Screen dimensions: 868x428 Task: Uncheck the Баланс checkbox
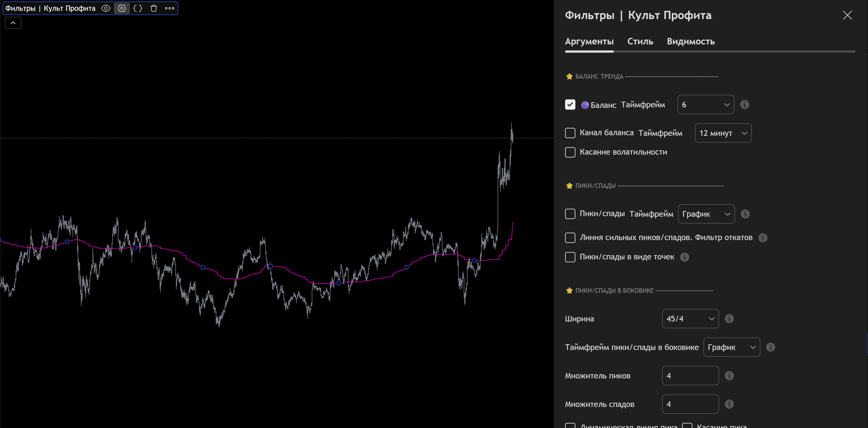tap(570, 105)
